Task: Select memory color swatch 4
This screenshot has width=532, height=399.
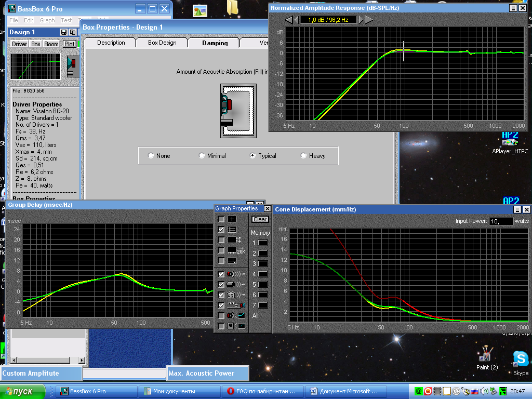Action: (x=263, y=274)
